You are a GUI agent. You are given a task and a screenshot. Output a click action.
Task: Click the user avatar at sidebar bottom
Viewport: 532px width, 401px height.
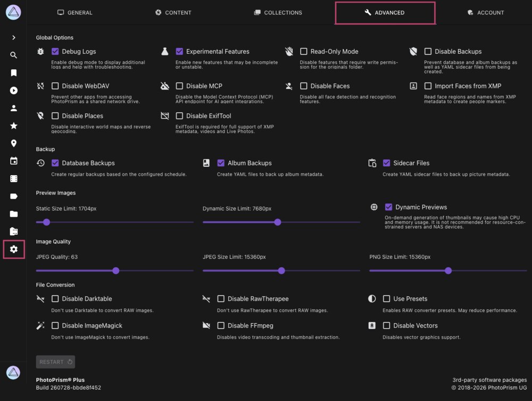pos(13,372)
